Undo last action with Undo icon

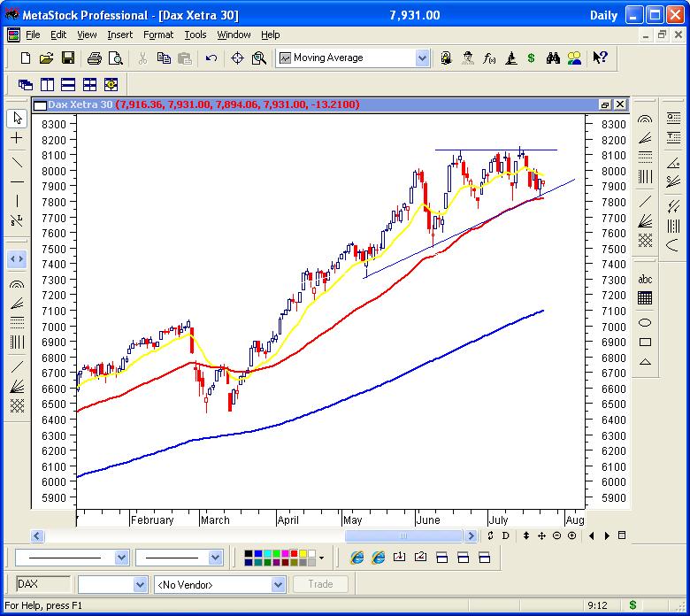click(x=211, y=58)
